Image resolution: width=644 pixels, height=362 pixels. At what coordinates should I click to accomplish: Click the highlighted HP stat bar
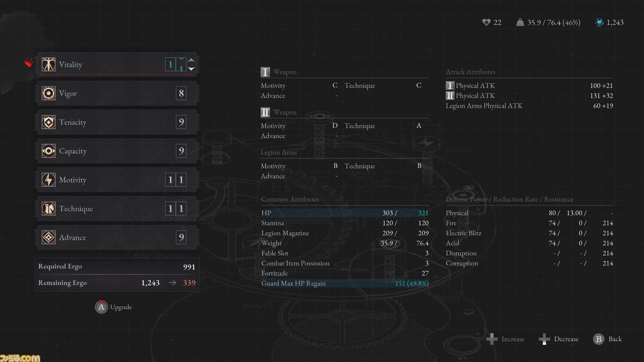click(345, 213)
